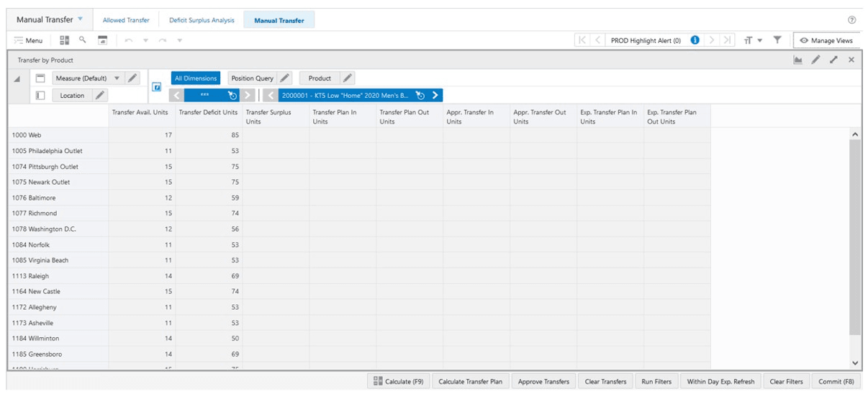Select the 1000 Web row header
Viewport: 868px width, 394px height.
tap(58, 135)
